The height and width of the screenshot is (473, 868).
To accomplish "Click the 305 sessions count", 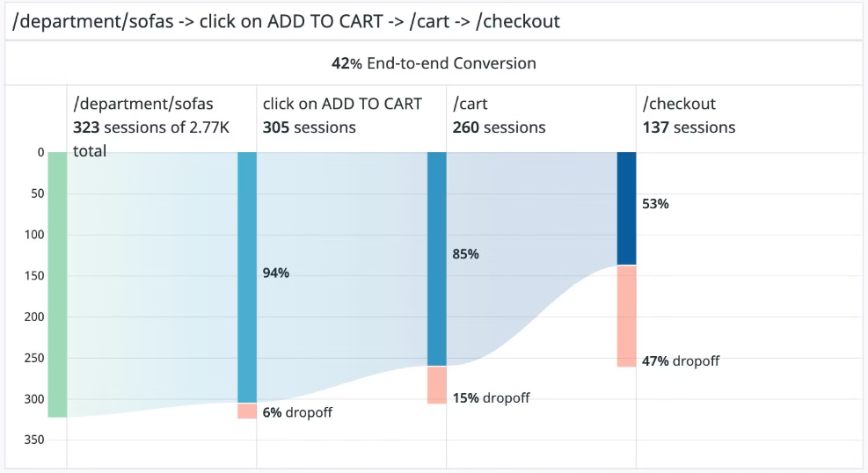I will pos(309,127).
